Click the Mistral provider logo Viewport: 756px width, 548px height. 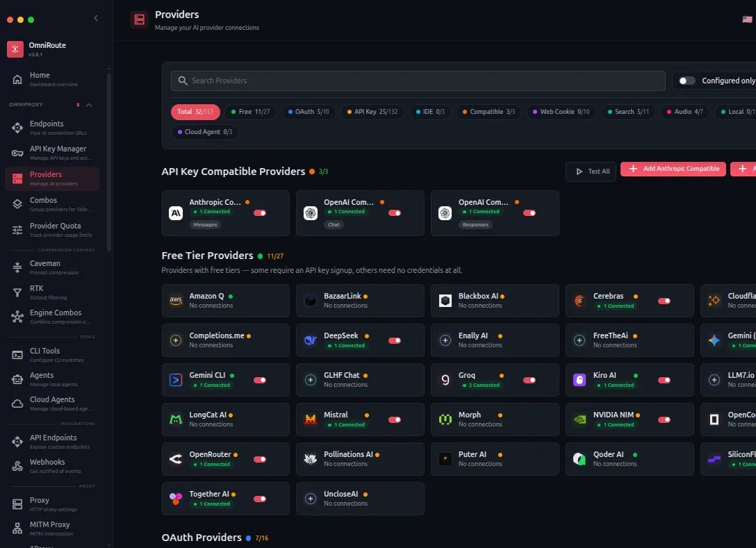pos(311,420)
